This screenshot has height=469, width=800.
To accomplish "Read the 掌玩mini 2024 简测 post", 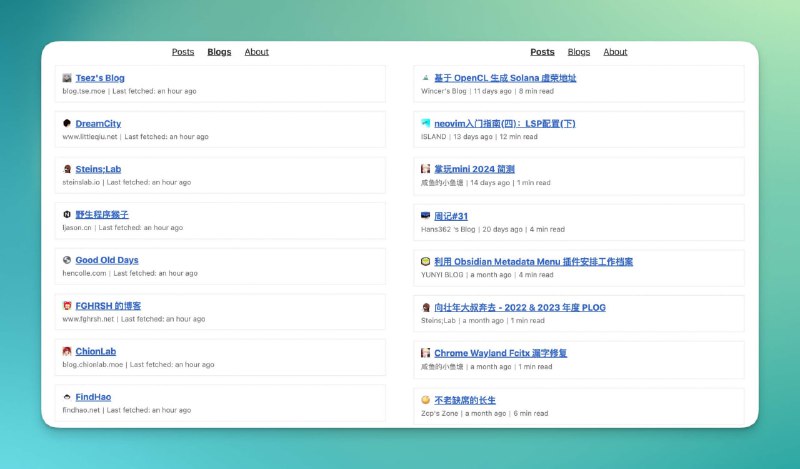I will click(x=475, y=169).
